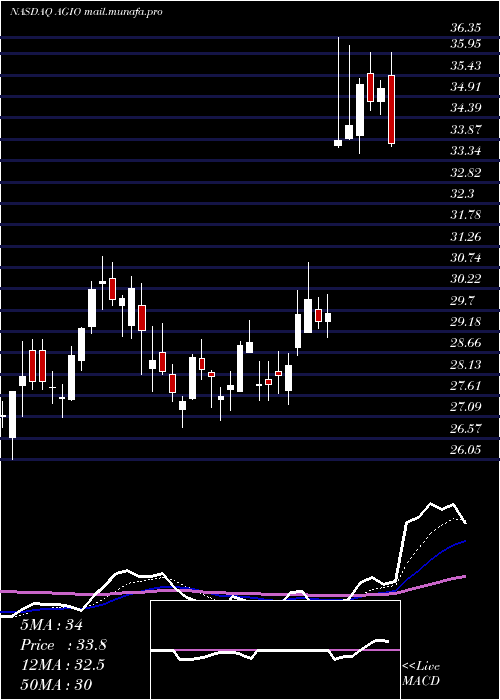Click the NASDAQ AGIO mail.munafa.pro title text

click(x=86, y=12)
